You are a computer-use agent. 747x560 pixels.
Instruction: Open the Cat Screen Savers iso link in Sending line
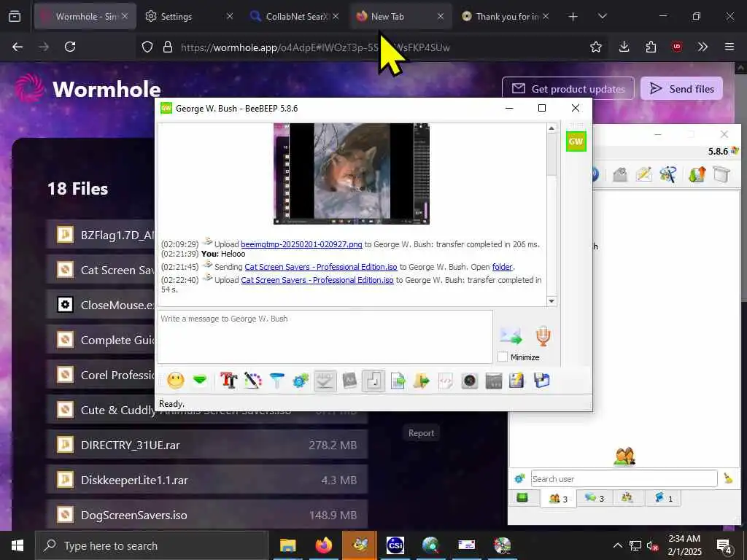(x=321, y=267)
